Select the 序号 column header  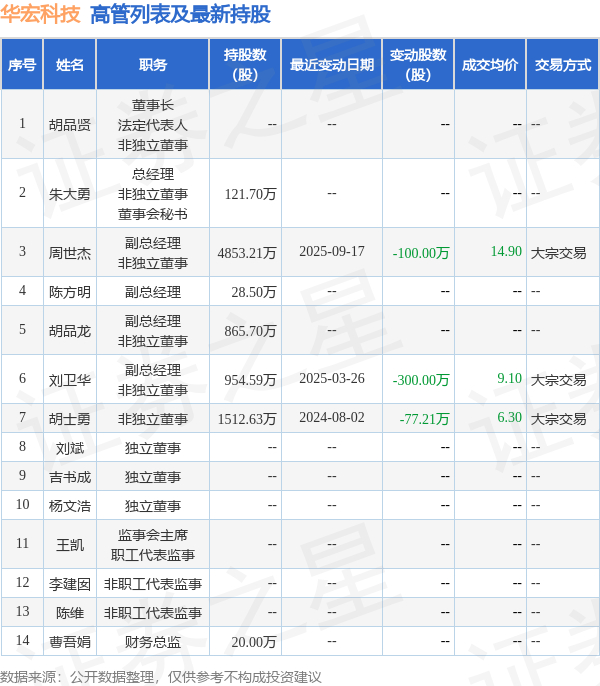pyautogui.click(x=22, y=65)
